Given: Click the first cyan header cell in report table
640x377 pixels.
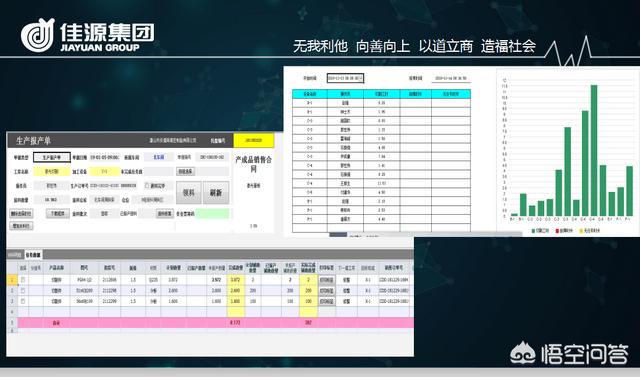Looking at the screenshot, I should point(310,94).
